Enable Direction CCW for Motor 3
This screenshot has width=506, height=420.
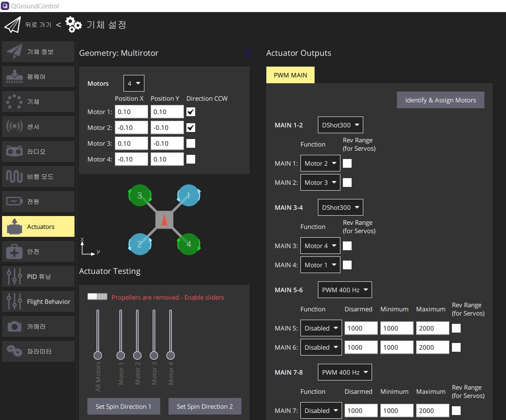click(191, 144)
